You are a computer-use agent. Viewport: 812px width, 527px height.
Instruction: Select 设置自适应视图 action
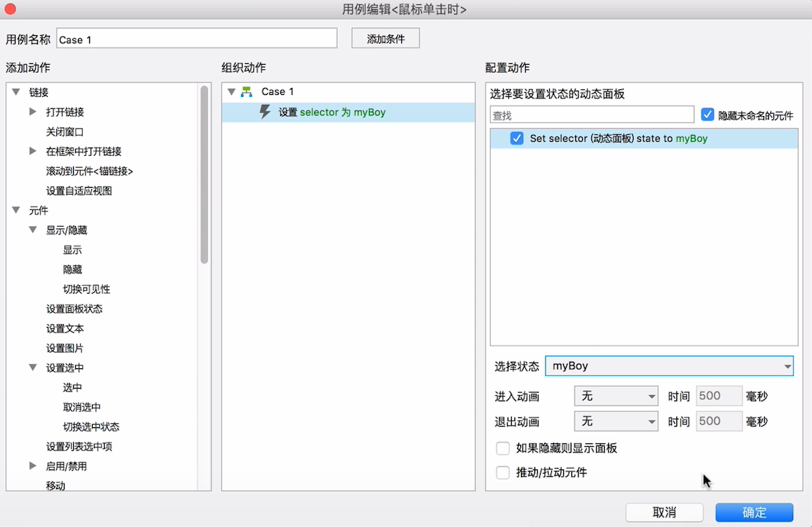[79, 191]
